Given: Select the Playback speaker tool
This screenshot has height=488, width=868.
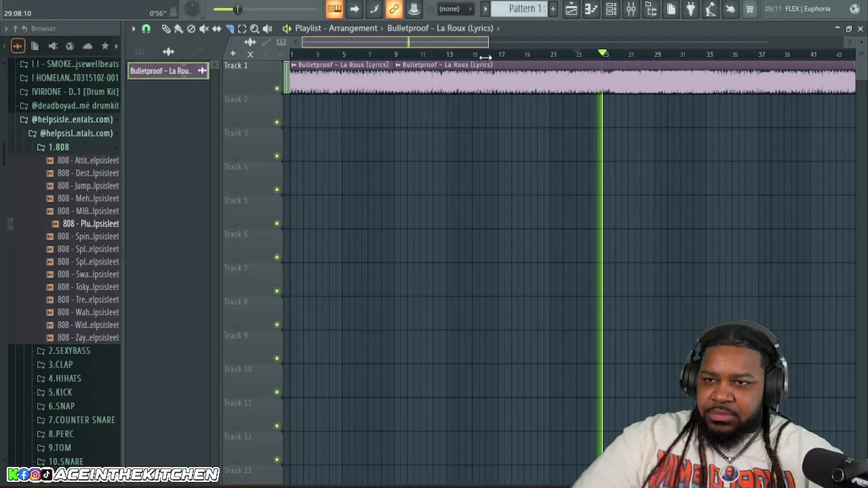Looking at the screenshot, I should (x=267, y=28).
